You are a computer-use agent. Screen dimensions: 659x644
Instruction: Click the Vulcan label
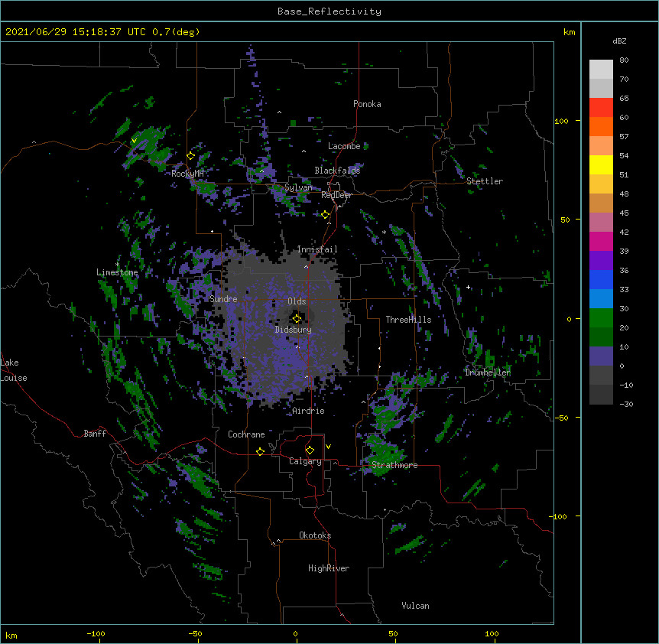coord(415,606)
